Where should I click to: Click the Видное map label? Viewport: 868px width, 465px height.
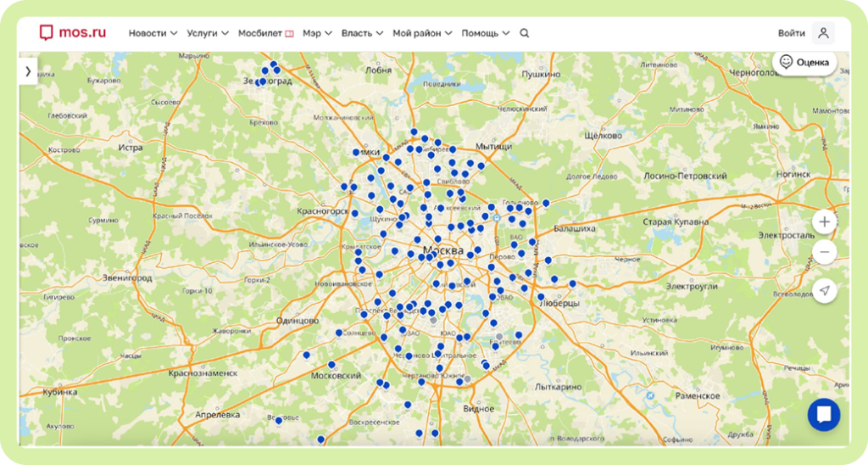[478, 408]
